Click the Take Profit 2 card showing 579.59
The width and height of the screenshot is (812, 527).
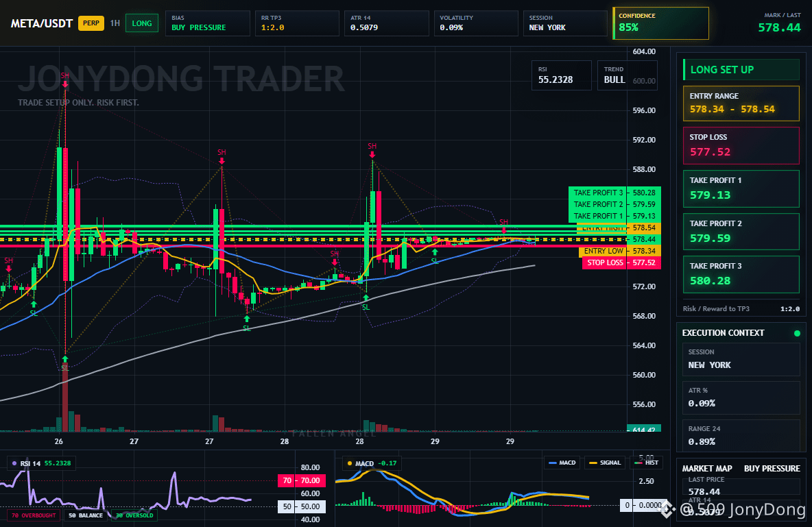coord(741,232)
